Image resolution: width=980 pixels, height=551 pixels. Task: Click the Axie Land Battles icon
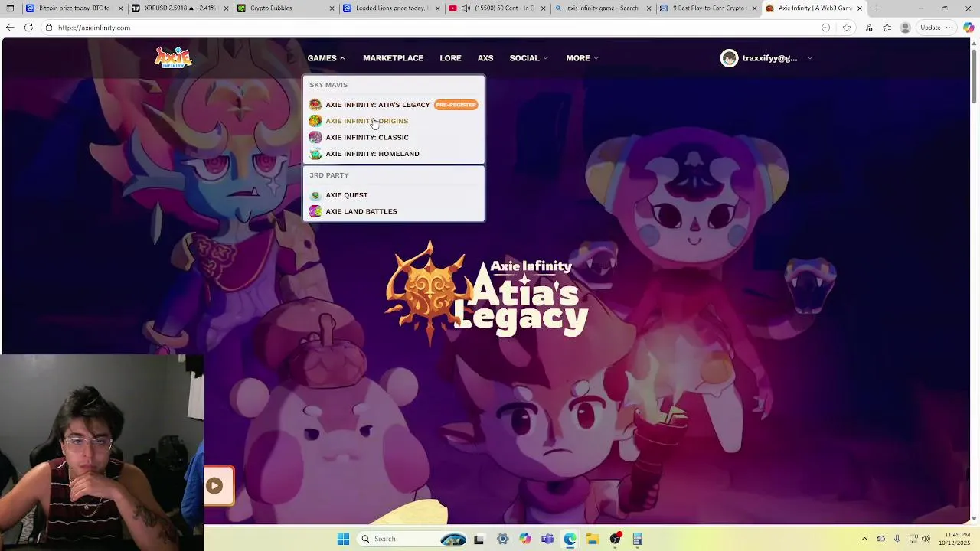click(x=315, y=211)
